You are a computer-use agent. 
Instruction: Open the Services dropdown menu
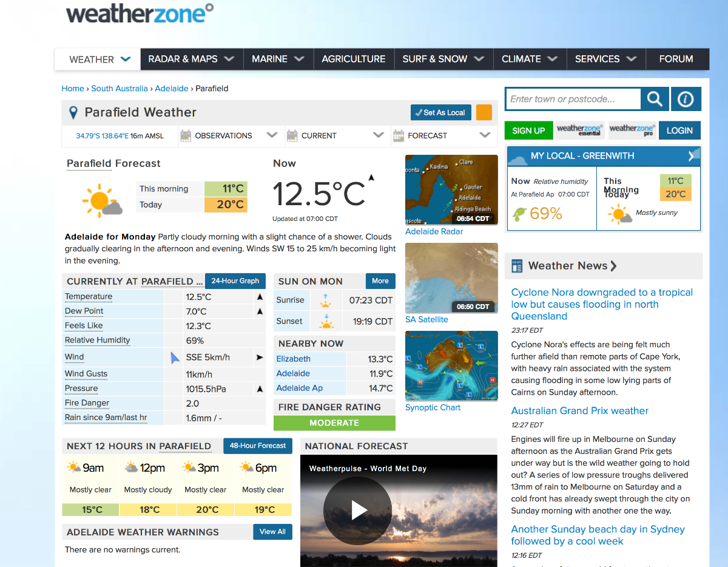pos(605,59)
